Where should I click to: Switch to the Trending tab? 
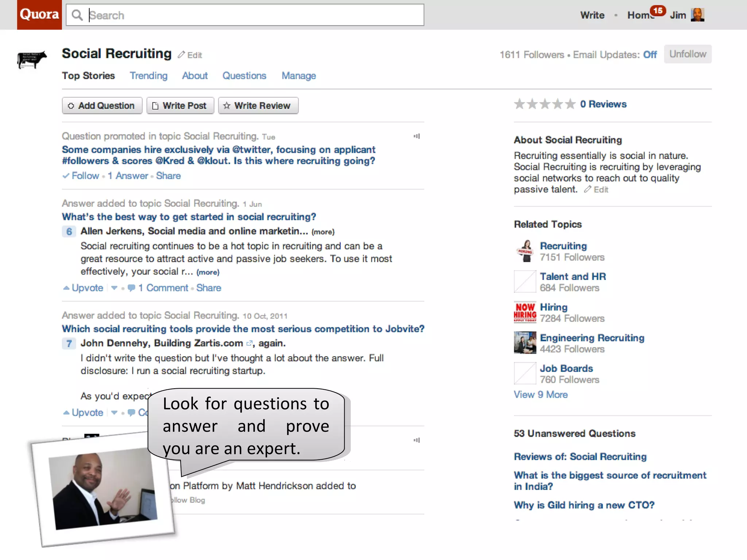[x=148, y=76]
